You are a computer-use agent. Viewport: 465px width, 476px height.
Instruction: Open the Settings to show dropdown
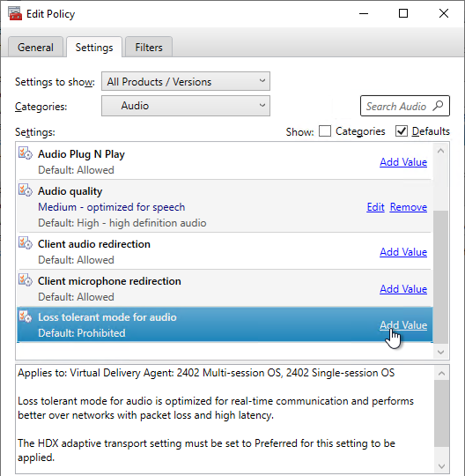click(x=186, y=81)
